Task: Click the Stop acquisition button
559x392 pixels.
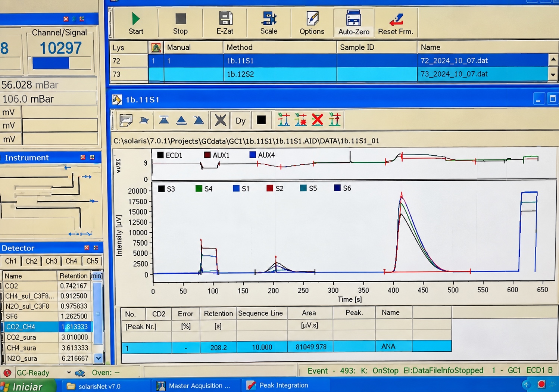Action: click(x=180, y=23)
